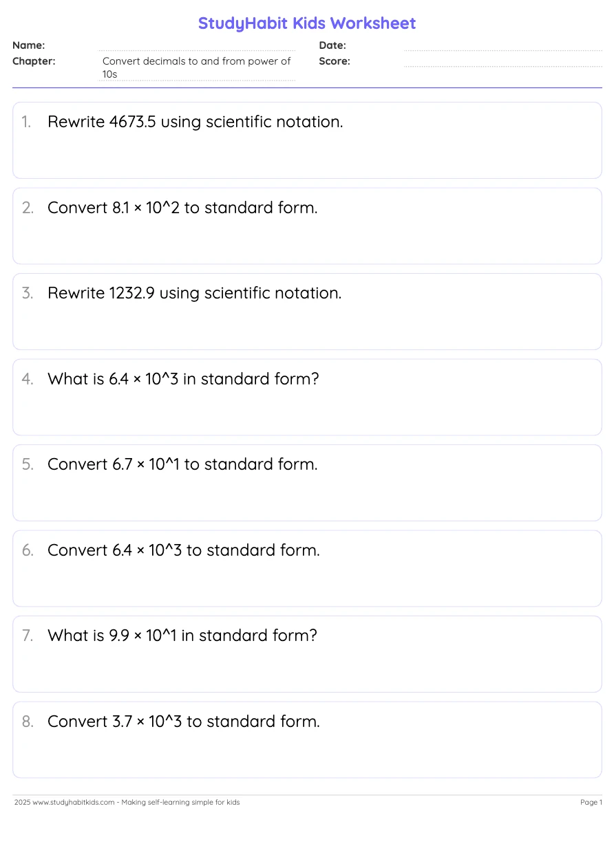Click the 'What is 9.9 × 10^1' question
Viewport: 614px width, 868px height.
182,636
